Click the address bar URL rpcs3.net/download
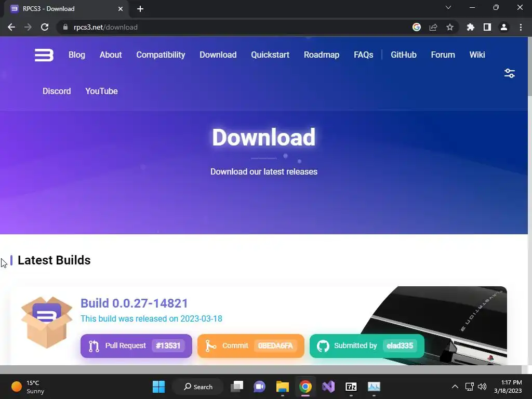The width and height of the screenshot is (532, 399). pos(105,27)
